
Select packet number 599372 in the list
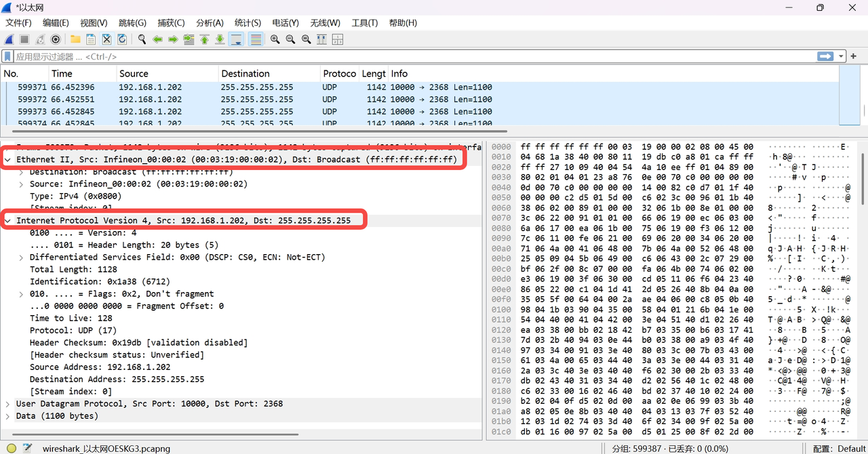203,99
